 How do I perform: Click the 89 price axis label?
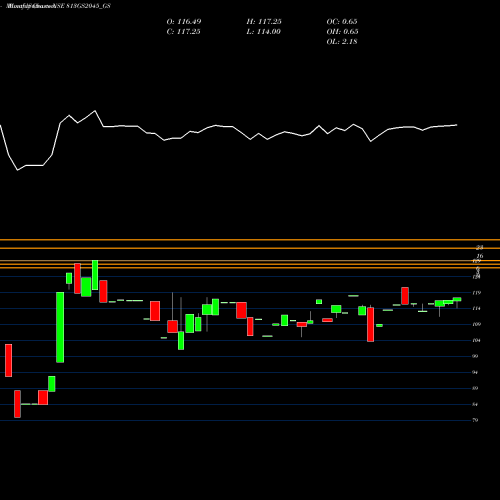(x=475, y=388)
